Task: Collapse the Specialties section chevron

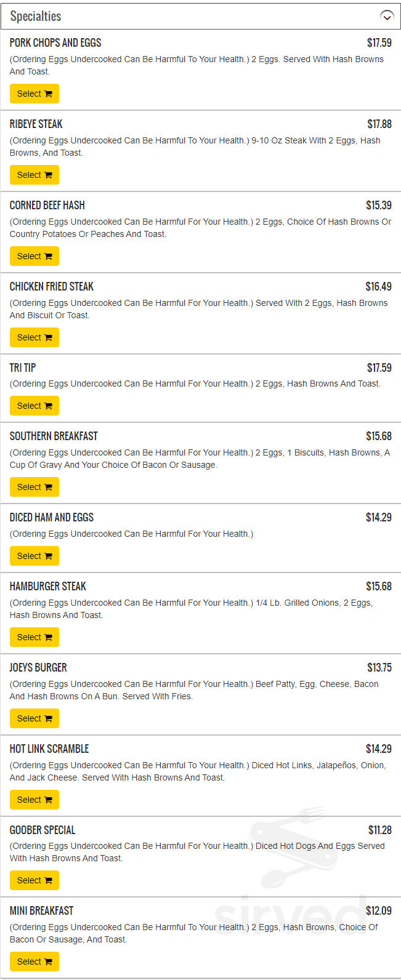Action: click(x=387, y=17)
